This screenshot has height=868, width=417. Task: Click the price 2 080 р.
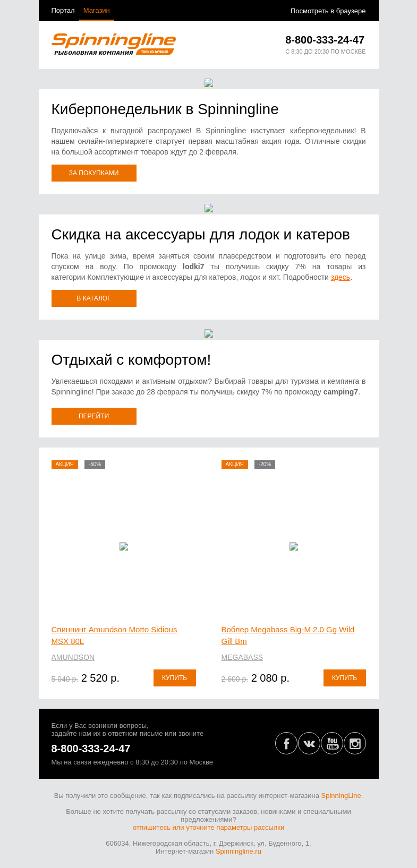pos(270,678)
